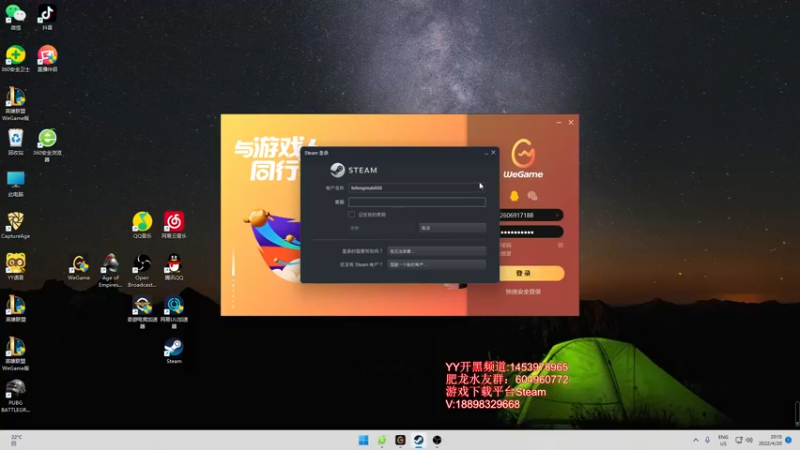The height and width of the screenshot is (450, 800).
Task: Click the Steam dialog login (登录) button
Action: click(x=382, y=228)
